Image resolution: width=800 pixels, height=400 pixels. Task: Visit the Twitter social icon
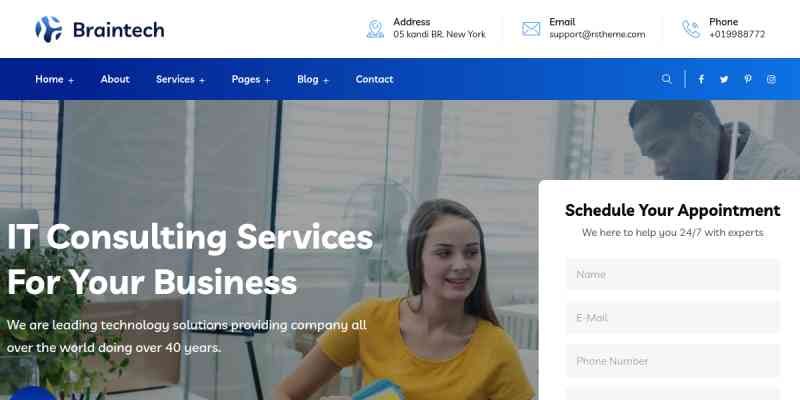(x=724, y=79)
